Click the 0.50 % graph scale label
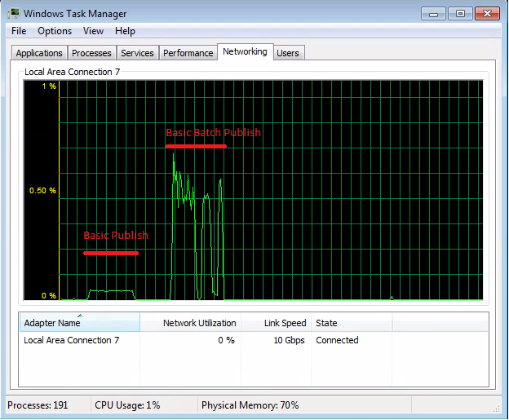Viewport: 509px width, 420px height. point(42,191)
